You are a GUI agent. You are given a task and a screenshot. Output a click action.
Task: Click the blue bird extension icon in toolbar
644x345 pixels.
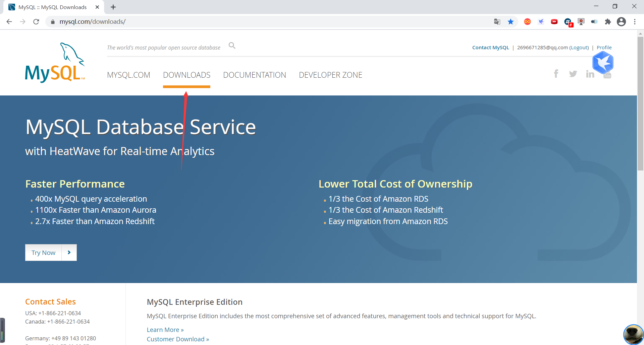pyautogui.click(x=541, y=22)
